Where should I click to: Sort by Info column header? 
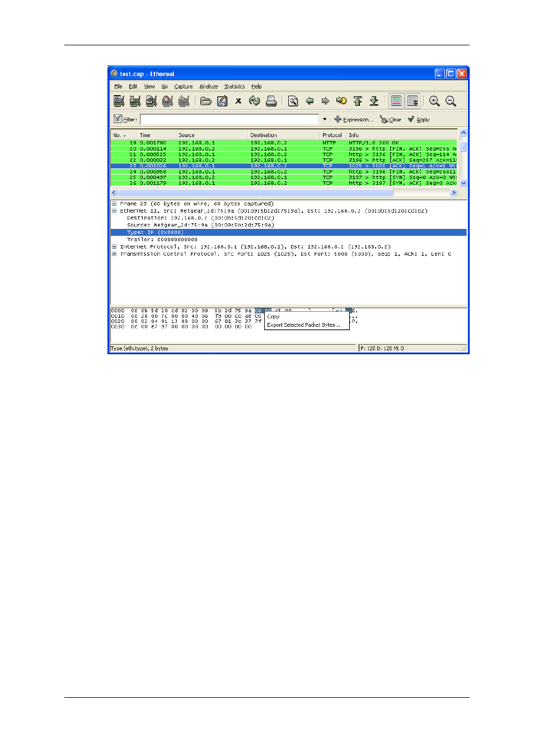(401, 135)
